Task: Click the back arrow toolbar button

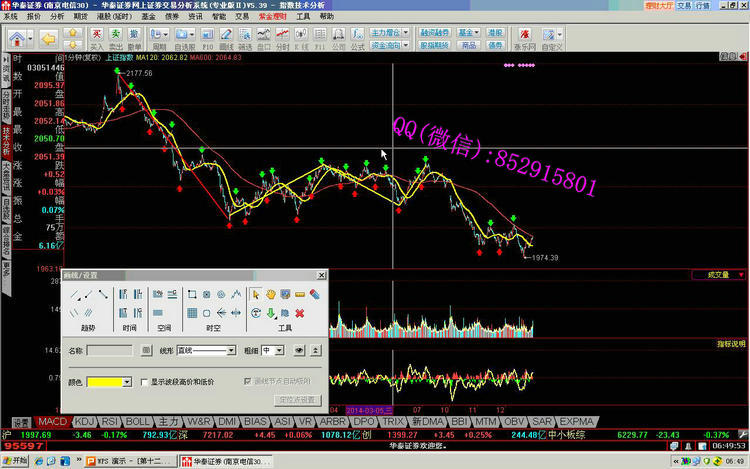Action: tap(47, 39)
